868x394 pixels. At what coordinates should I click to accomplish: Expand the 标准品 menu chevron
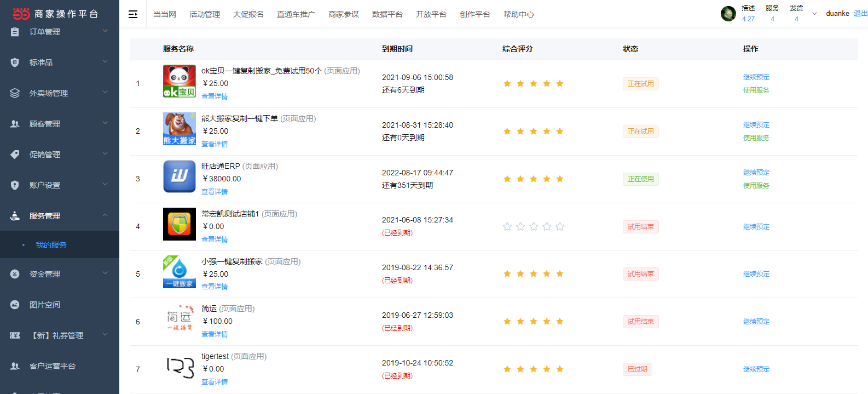105,61
